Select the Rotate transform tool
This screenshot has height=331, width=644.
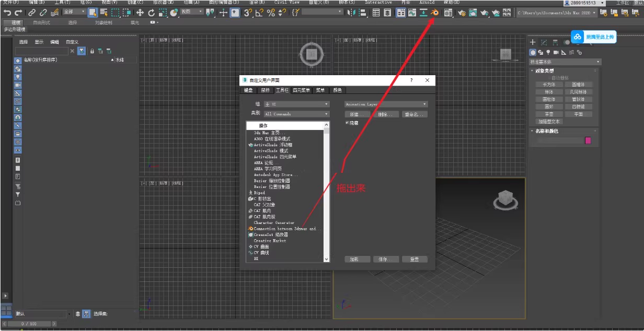pyautogui.click(x=152, y=13)
